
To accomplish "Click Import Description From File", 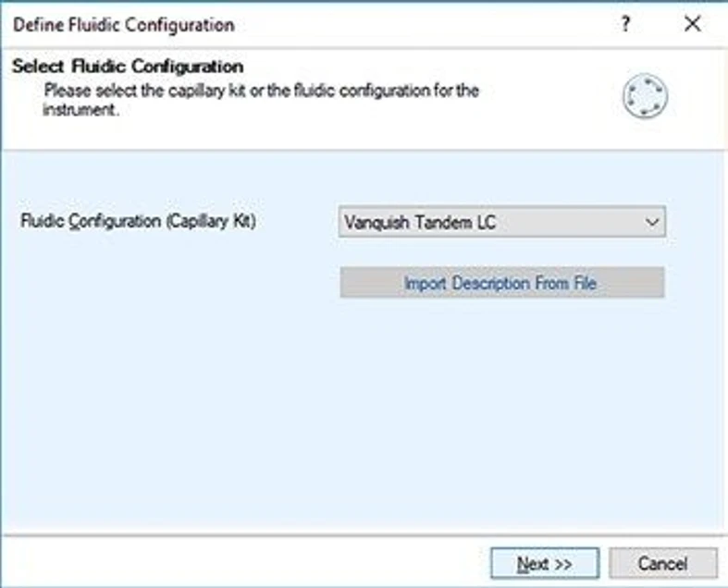I will tap(501, 283).
